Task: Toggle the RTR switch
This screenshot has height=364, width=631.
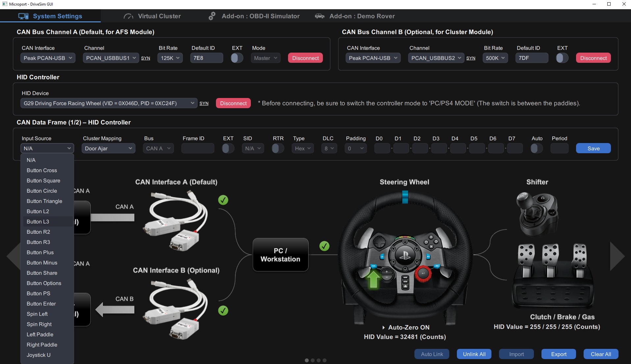Action: click(278, 148)
